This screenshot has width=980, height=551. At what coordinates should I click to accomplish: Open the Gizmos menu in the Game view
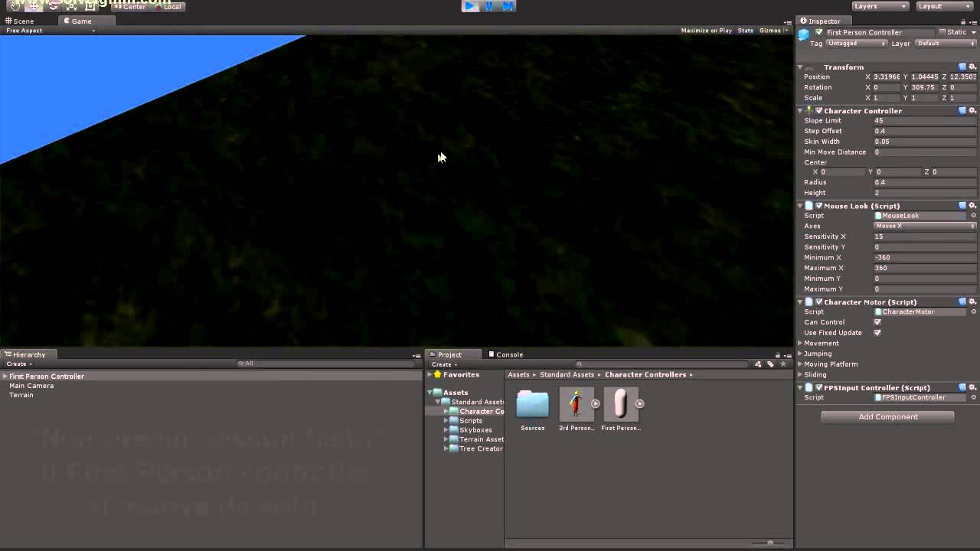click(x=773, y=31)
